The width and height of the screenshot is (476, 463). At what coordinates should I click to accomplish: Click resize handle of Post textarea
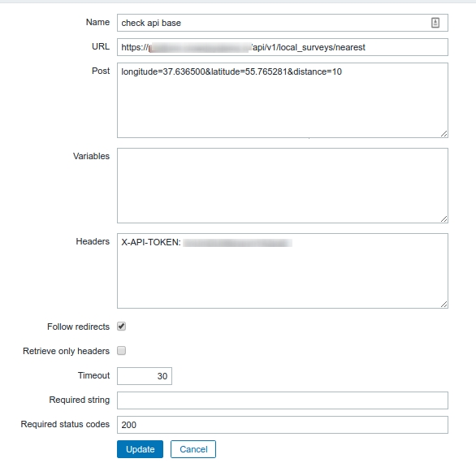[x=444, y=133]
